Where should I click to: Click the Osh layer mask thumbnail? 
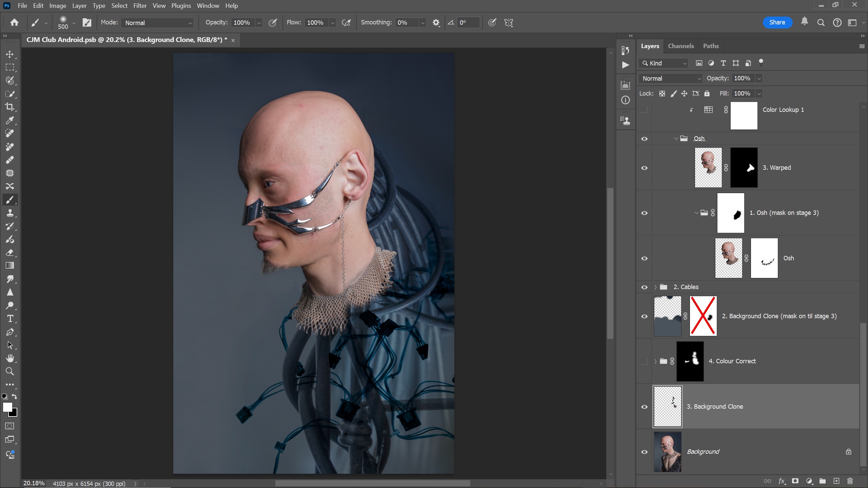(x=764, y=258)
